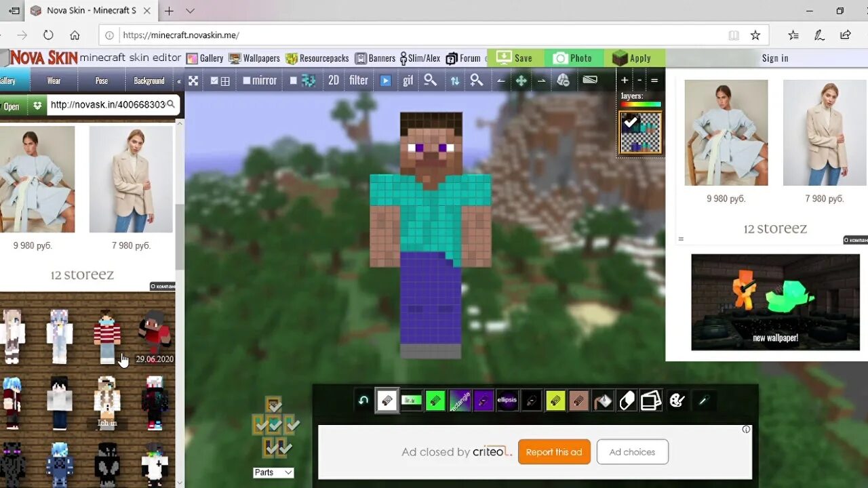Switch to the Pose tab
The height and width of the screenshot is (488, 868).
(x=102, y=81)
